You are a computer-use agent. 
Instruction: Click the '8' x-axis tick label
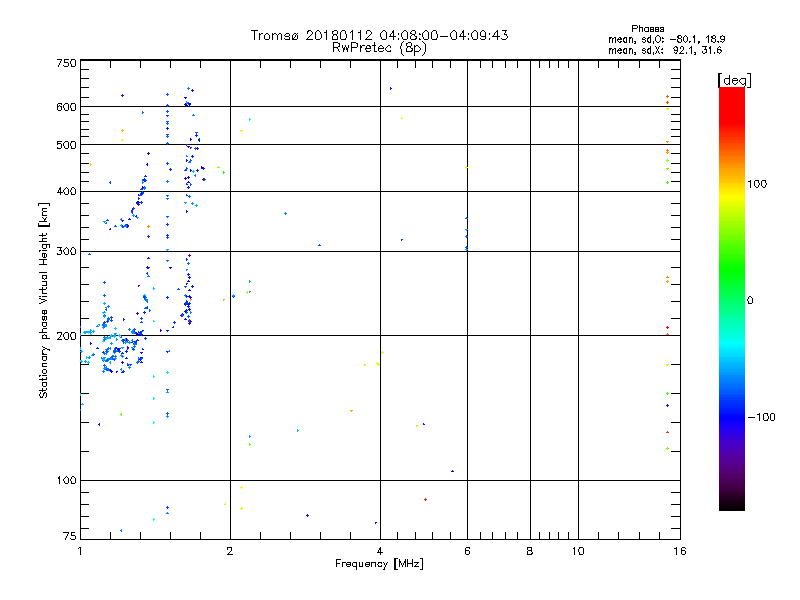click(x=530, y=551)
